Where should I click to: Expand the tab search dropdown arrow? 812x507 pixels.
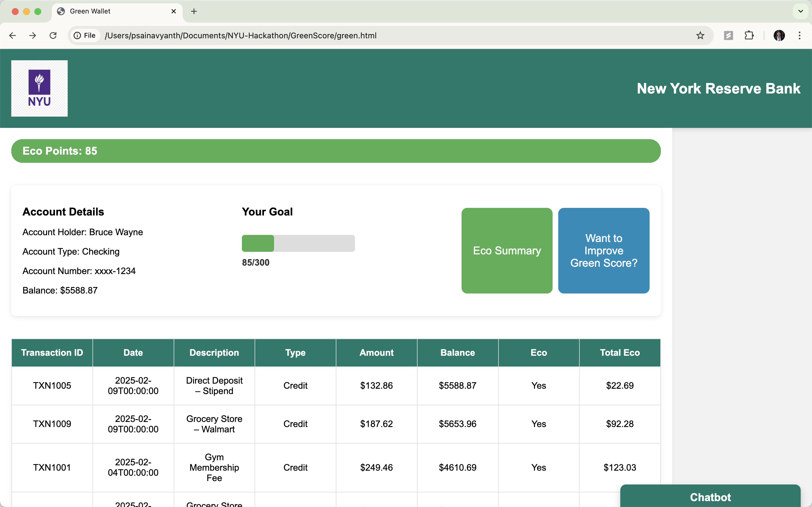click(x=800, y=11)
